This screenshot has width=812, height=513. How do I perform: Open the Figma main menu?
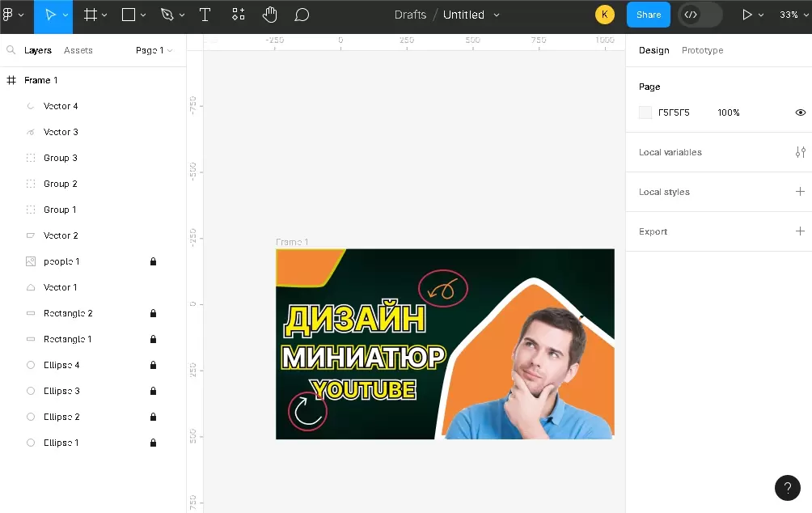pyautogui.click(x=13, y=15)
